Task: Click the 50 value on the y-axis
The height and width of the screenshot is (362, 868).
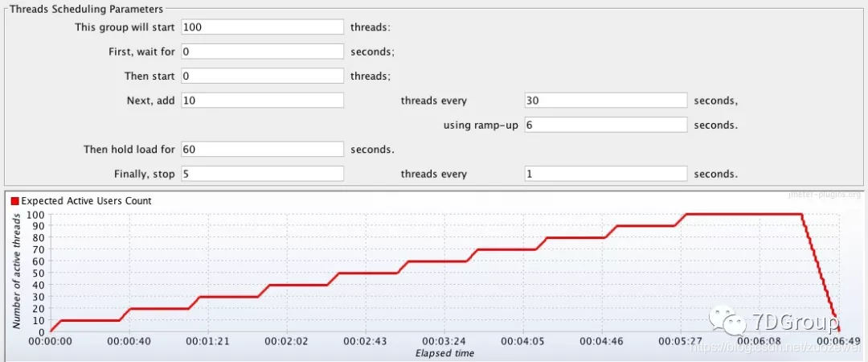Action: (x=39, y=273)
